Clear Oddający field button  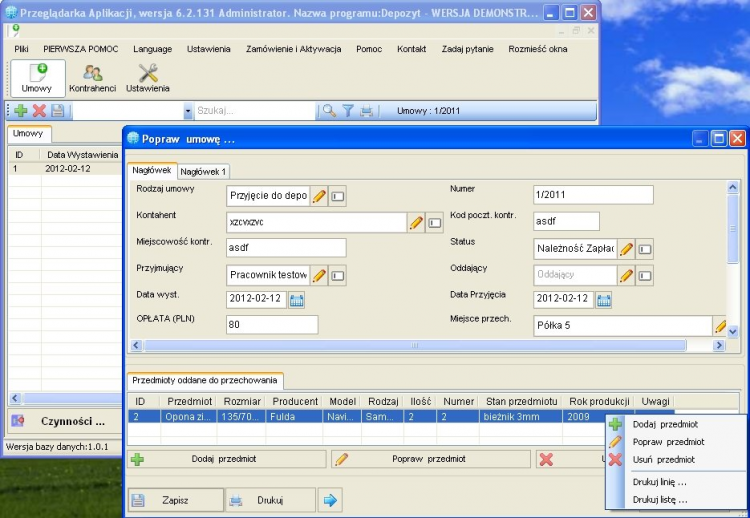pyautogui.click(x=645, y=276)
